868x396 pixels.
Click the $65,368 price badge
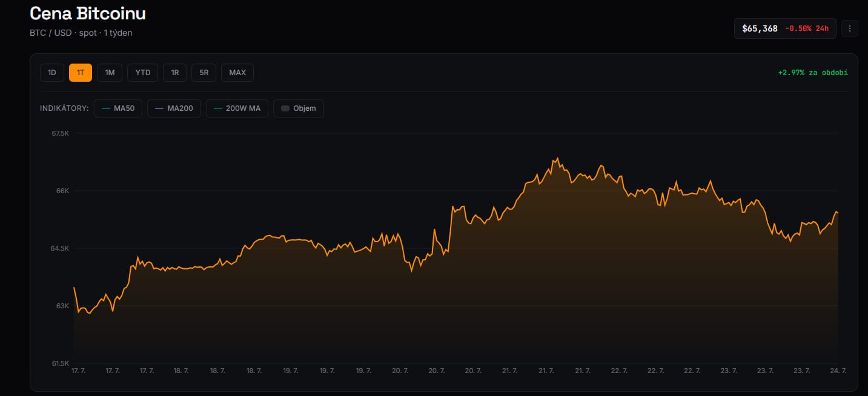tap(760, 28)
